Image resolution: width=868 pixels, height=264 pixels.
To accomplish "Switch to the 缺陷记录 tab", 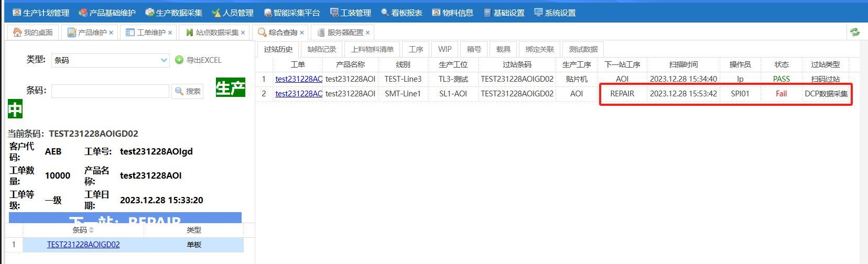I will [321, 49].
